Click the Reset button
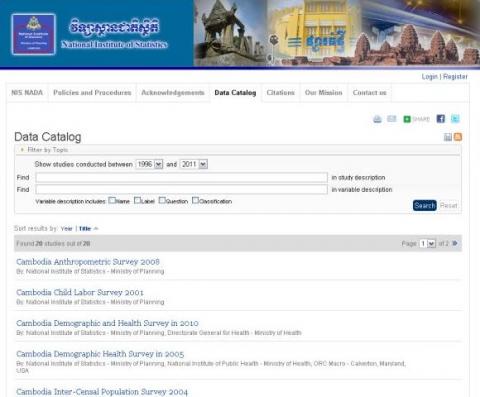The height and width of the screenshot is (397, 480). tap(448, 205)
